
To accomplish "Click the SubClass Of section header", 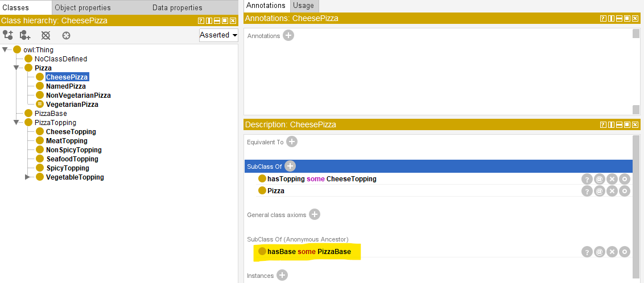I will (x=438, y=166).
